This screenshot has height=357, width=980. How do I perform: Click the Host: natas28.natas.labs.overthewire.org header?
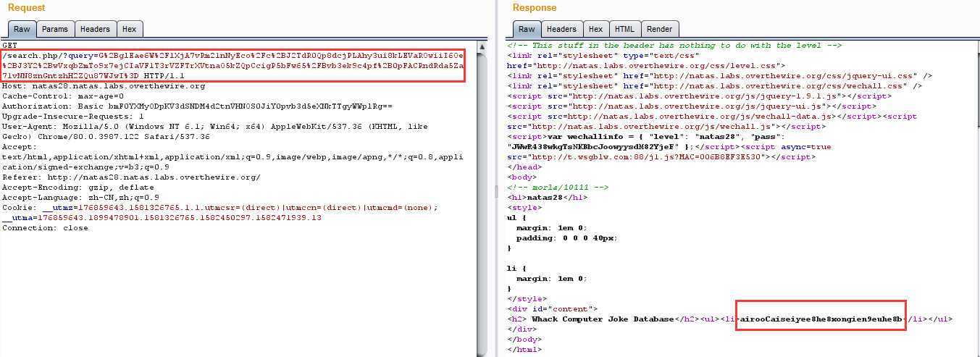pos(104,85)
